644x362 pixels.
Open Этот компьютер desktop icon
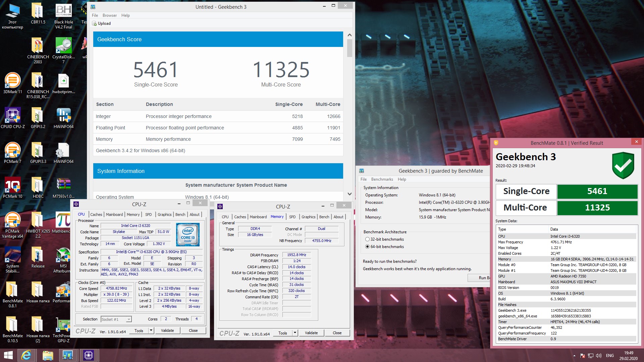(12, 16)
